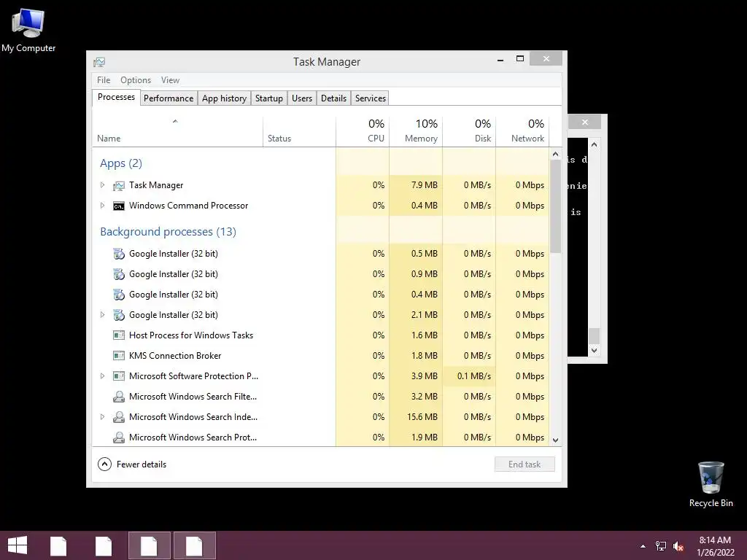Select Background processes (13) group header
The height and width of the screenshot is (560, 747).
[x=169, y=232]
